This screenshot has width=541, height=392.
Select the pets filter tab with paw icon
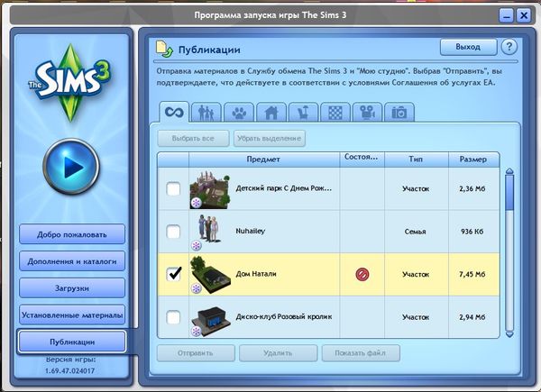(x=239, y=113)
